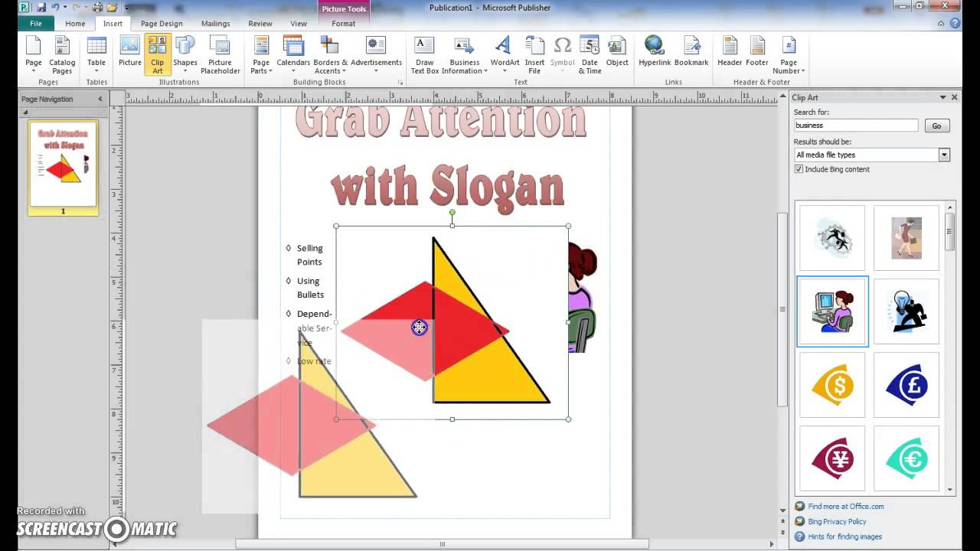Close the Clip Art pane
This screenshot has height=551, width=980.
[954, 97]
